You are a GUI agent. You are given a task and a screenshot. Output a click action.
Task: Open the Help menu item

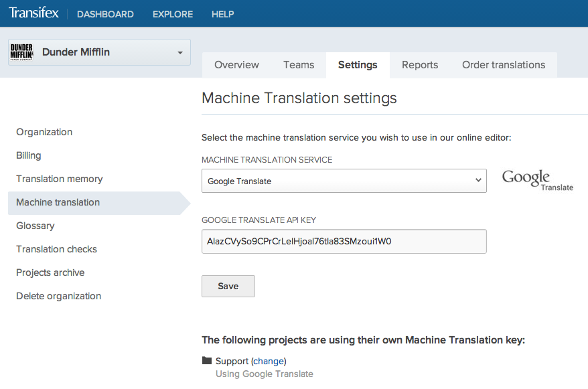(x=223, y=14)
